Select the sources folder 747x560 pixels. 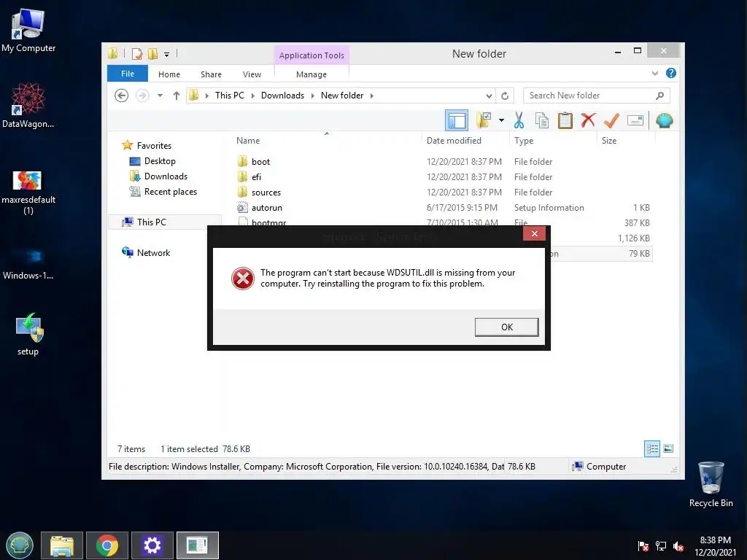click(266, 192)
